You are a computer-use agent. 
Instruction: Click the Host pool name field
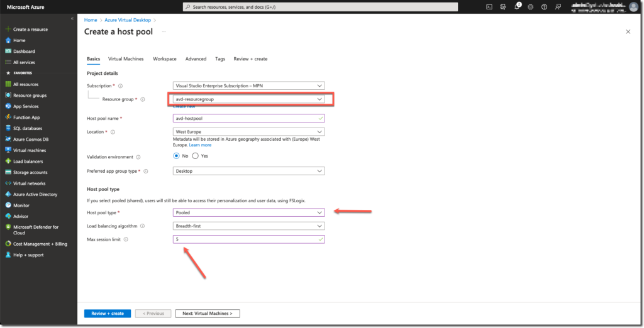pos(248,118)
